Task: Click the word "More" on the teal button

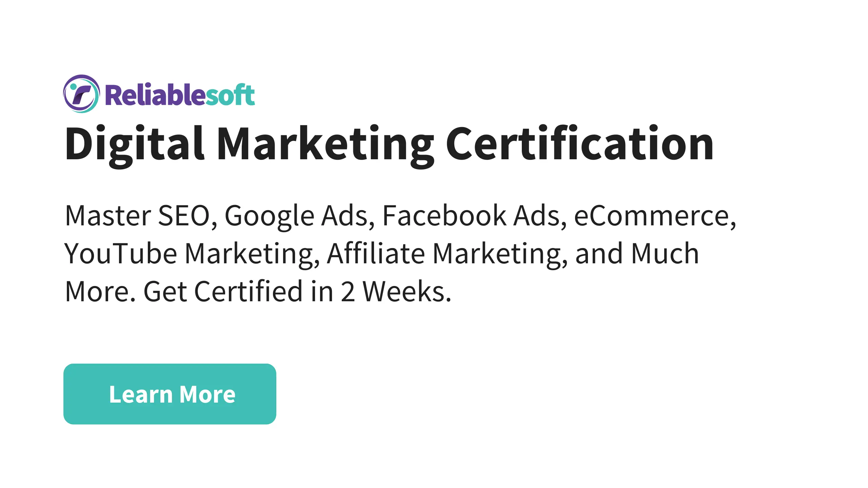Action: point(207,394)
